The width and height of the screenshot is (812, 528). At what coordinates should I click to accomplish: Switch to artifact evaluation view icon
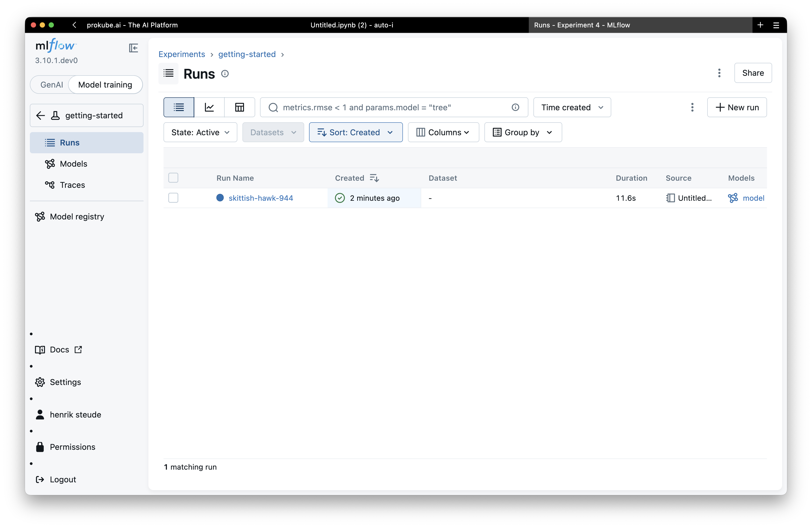[240, 107]
